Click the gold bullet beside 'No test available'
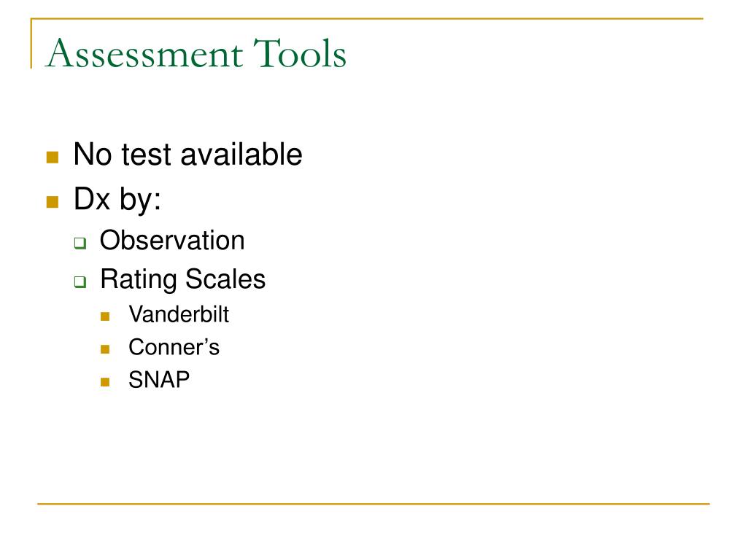This screenshot has width=747, height=560. [53, 157]
